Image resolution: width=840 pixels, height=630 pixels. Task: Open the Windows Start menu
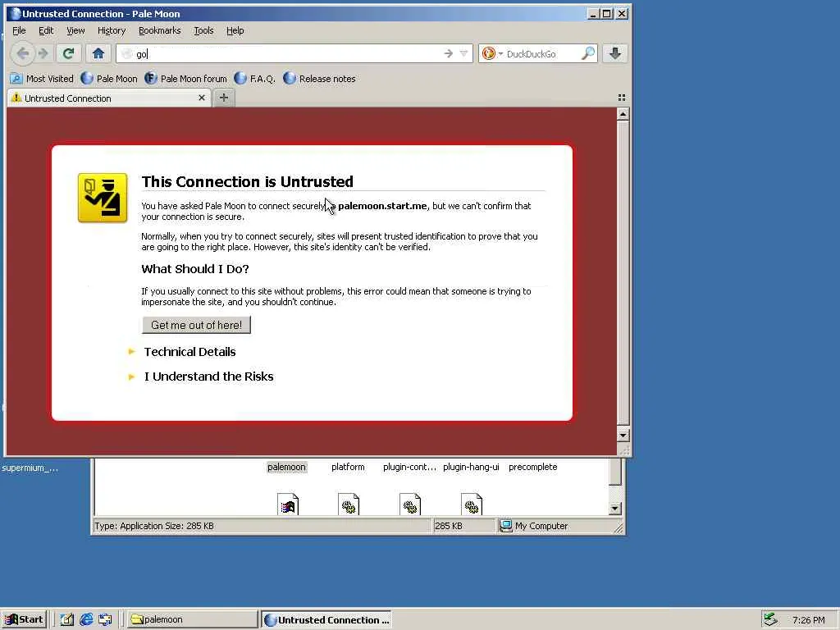24,620
